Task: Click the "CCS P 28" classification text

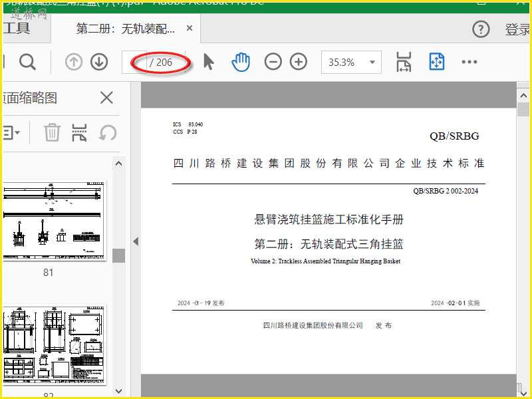Action: click(185, 132)
